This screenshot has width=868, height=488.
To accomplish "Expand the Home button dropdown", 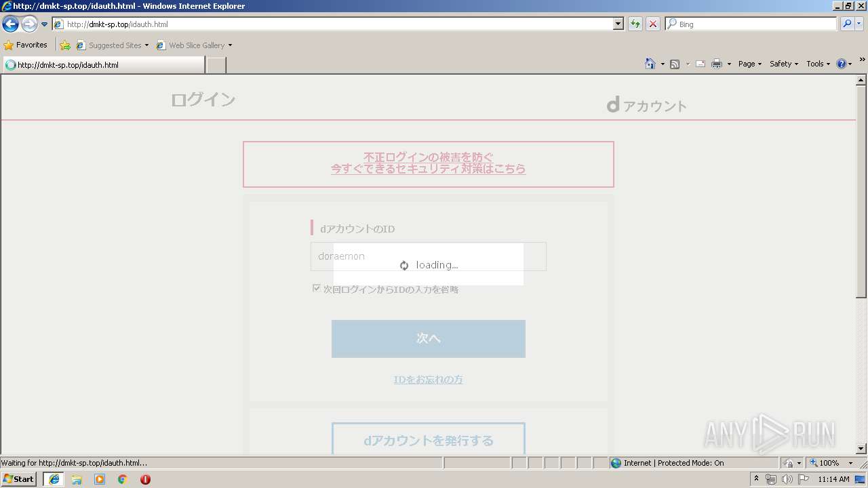I will coord(663,64).
